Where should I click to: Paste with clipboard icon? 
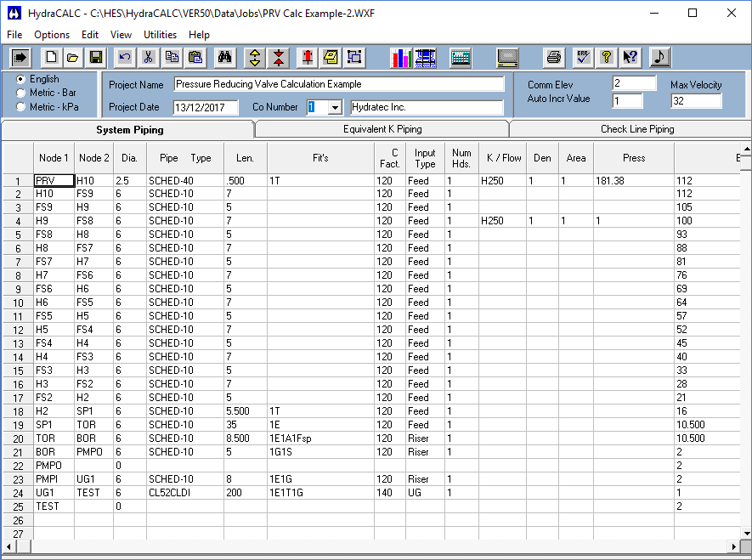click(x=195, y=58)
